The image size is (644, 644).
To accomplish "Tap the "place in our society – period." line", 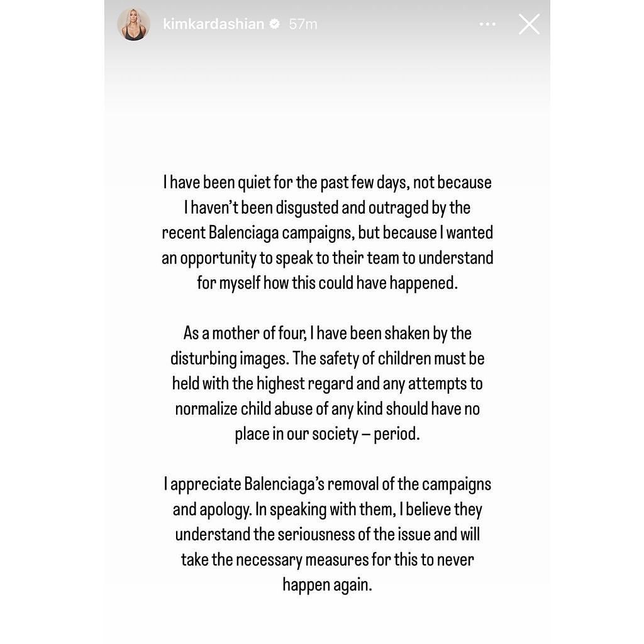I will click(327, 434).
